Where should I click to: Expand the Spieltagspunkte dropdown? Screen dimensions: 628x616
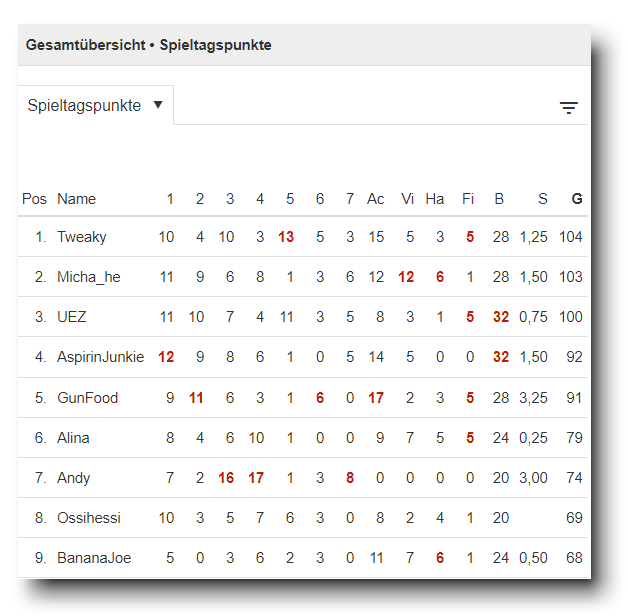pyautogui.click(x=95, y=105)
